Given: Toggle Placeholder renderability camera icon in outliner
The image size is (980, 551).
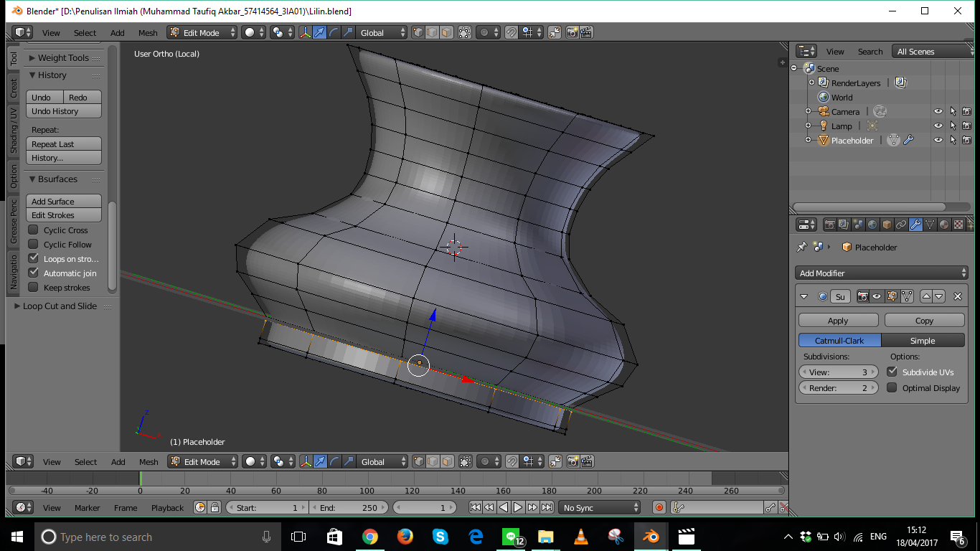Looking at the screenshot, I should [966, 140].
